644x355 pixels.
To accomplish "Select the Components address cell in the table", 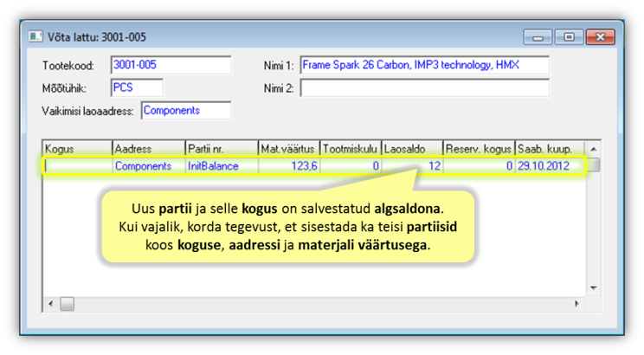I will coord(148,166).
